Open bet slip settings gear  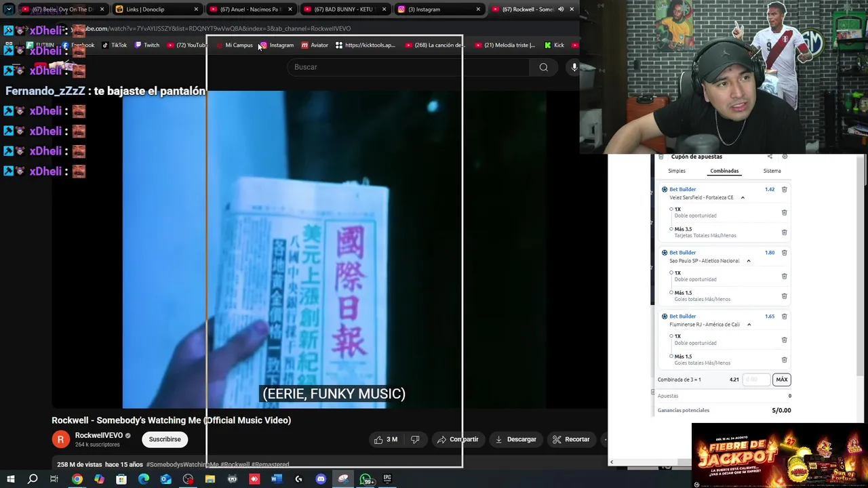tap(785, 157)
